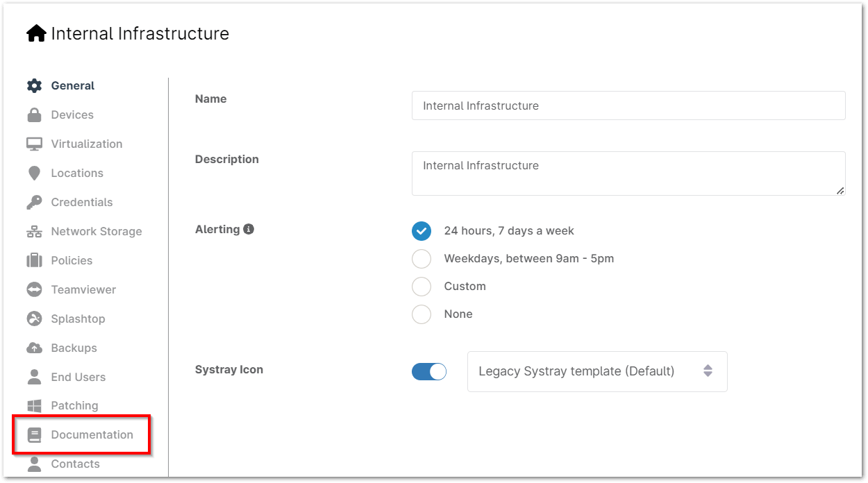868x483 pixels.
Task: Disable the Systray Icon toggle switch
Action: 429,372
